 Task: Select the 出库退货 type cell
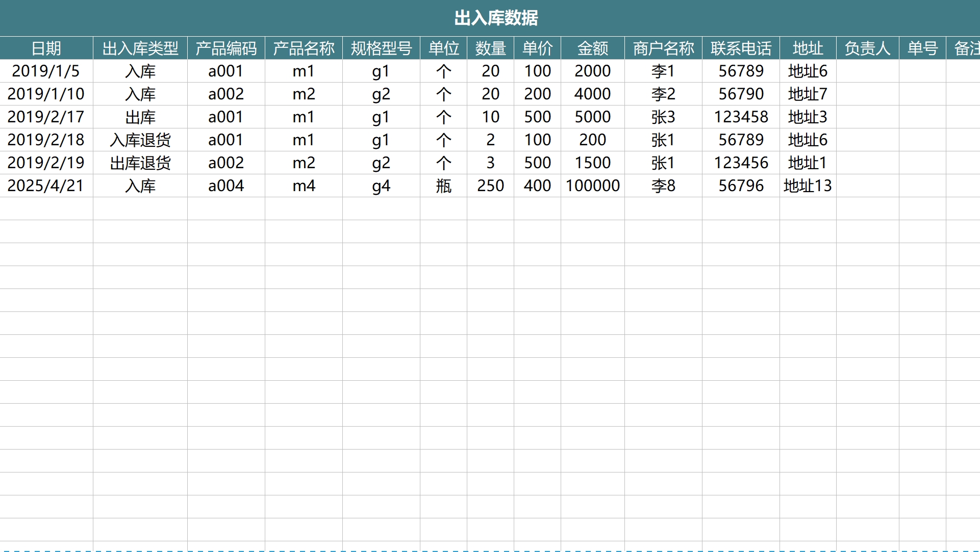[x=140, y=163]
